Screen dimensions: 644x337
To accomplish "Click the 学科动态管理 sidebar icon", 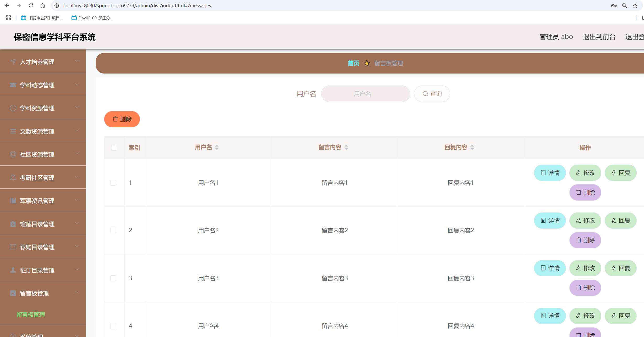I will (13, 85).
